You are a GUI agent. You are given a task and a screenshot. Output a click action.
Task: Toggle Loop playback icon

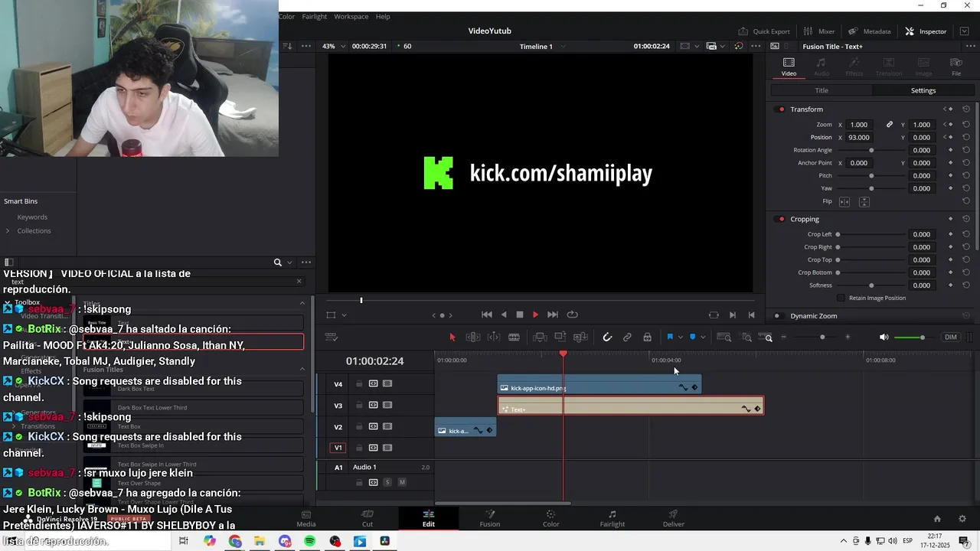(572, 315)
